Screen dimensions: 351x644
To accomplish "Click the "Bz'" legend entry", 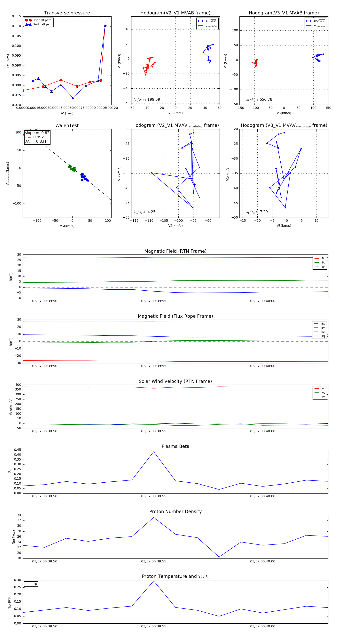I will [x=320, y=332].
